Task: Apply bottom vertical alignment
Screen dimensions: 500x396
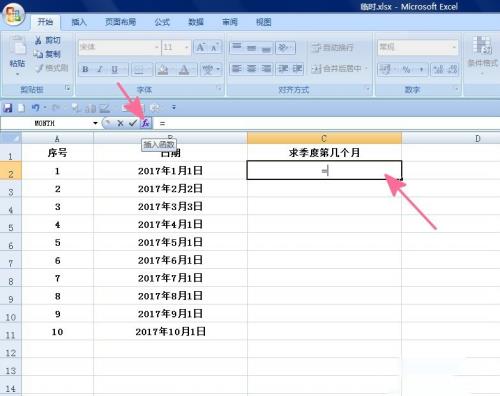Action: click(x=266, y=48)
